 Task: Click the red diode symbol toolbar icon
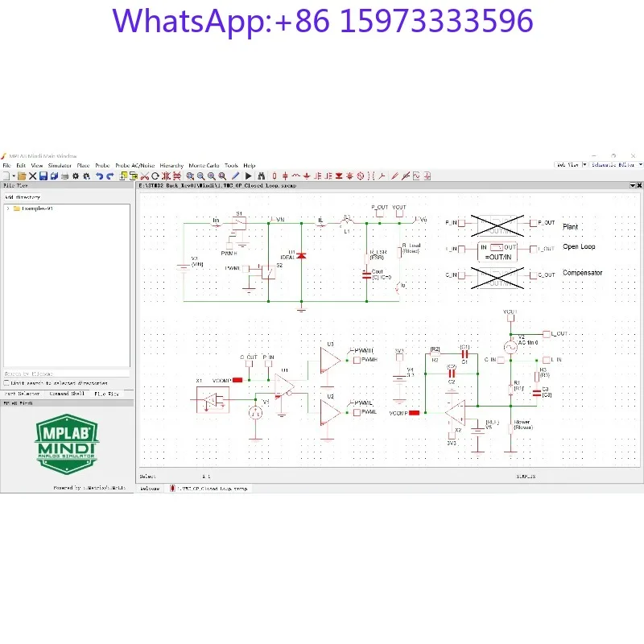click(339, 176)
